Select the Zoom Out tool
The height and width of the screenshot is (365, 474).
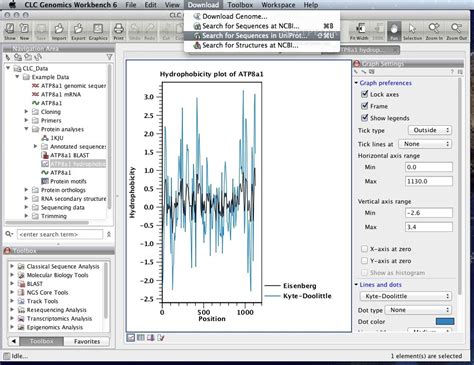(x=456, y=31)
